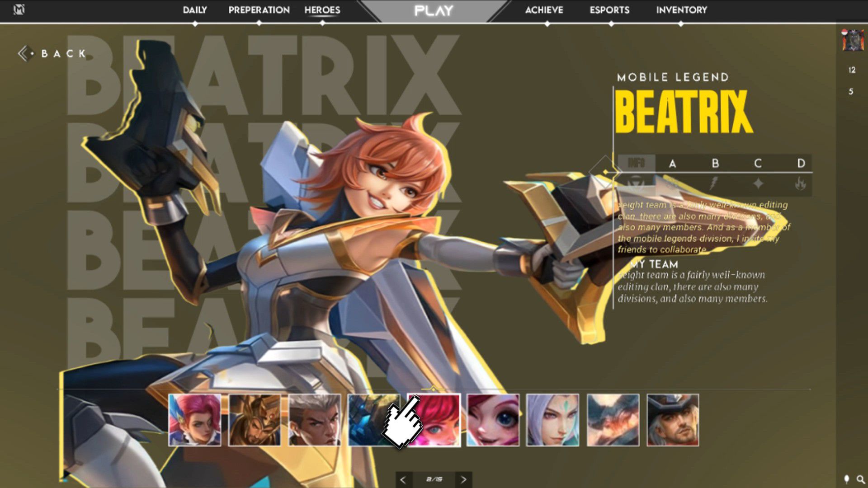
Task: Select skill tab A
Action: pos(673,164)
